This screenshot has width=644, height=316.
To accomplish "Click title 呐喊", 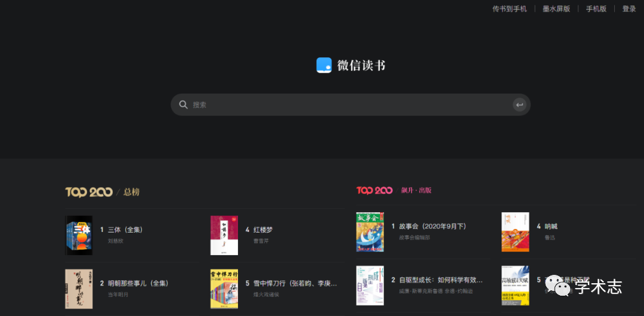I will tap(551, 227).
